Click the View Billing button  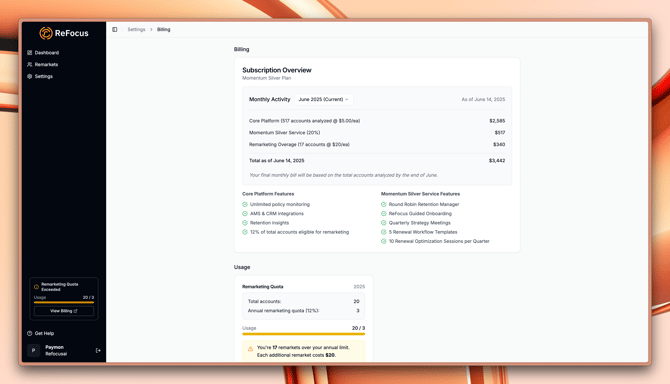(x=64, y=311)
